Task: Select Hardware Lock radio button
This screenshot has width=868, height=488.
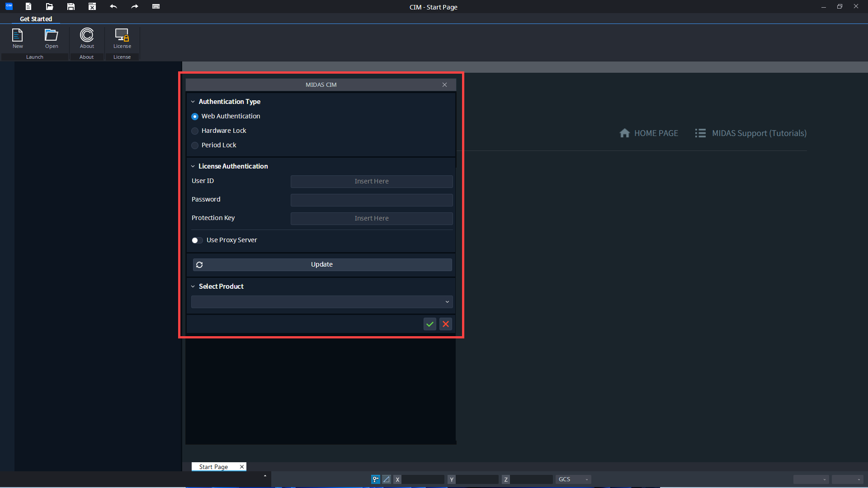Action: click(x=195, y=131)
